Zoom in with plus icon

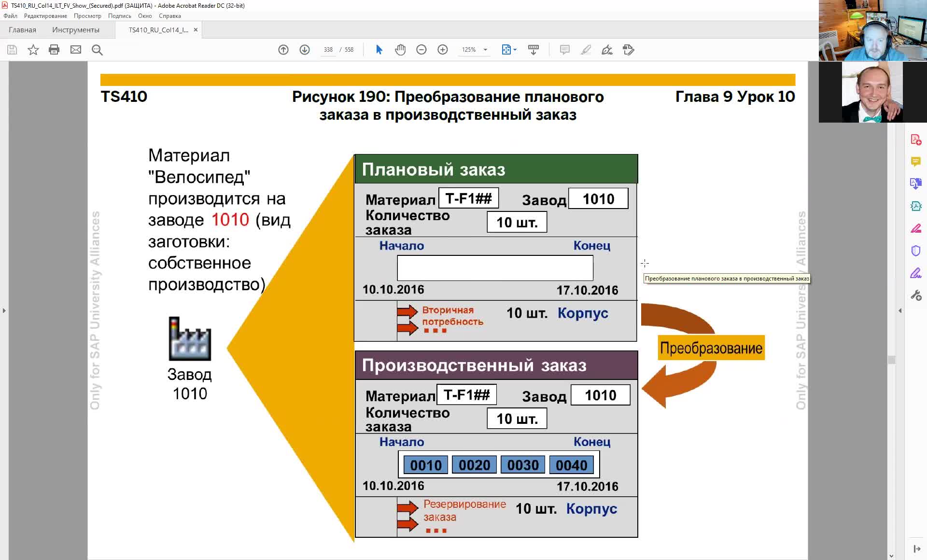(x=443, y=50)
